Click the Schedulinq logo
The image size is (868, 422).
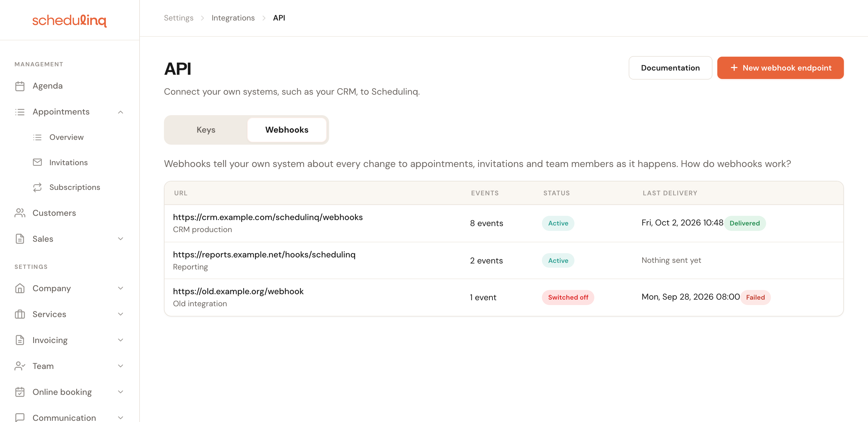pos(69,20)
